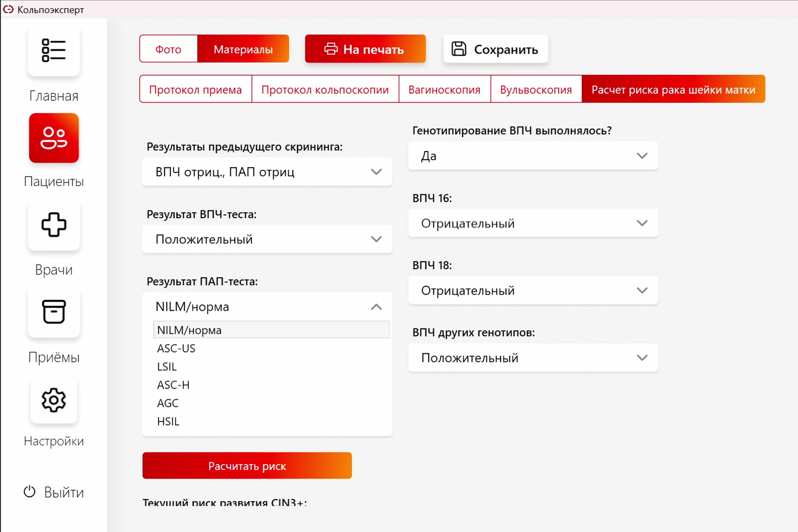Open the Главная list icon
Screen dimensions: 798x532
(x=54, y=50)
